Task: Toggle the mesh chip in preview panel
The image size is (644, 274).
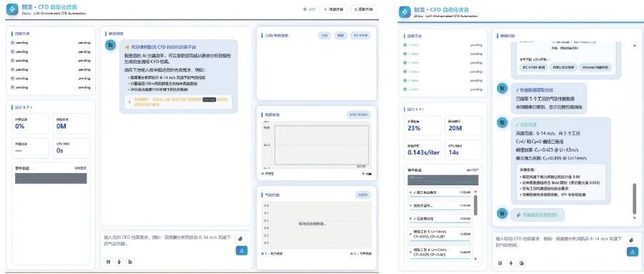Action: point(340,36)
